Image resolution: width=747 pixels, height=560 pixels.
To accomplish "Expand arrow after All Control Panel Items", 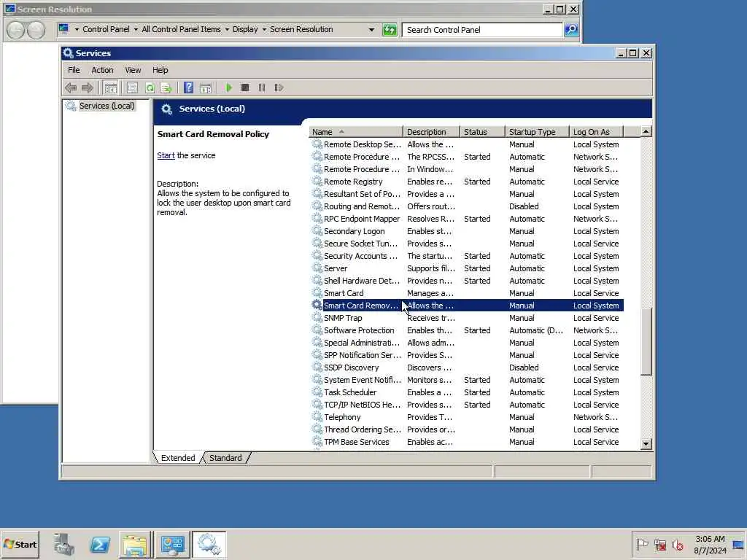I will click(x=227, y=29).
